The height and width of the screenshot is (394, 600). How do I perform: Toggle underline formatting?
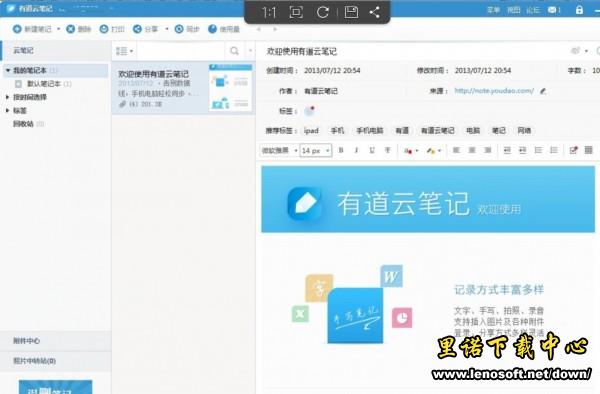(372, 150)
